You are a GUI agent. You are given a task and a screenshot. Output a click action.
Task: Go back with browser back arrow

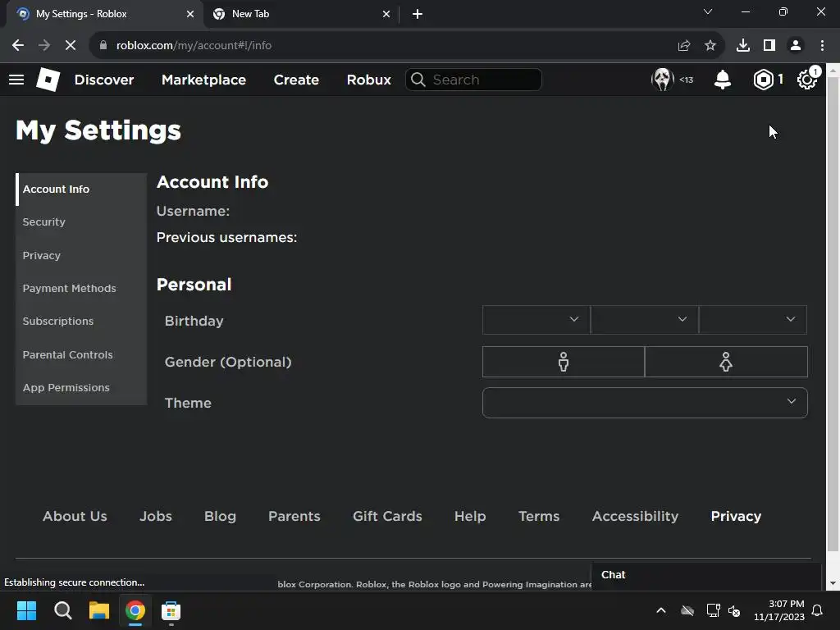[18, 46]
